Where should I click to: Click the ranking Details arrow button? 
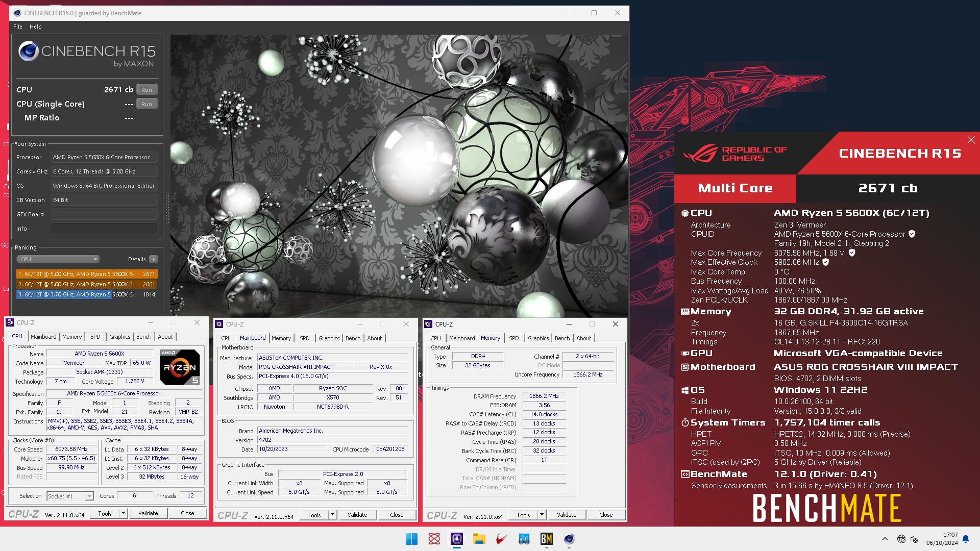(x=153, y=259)
